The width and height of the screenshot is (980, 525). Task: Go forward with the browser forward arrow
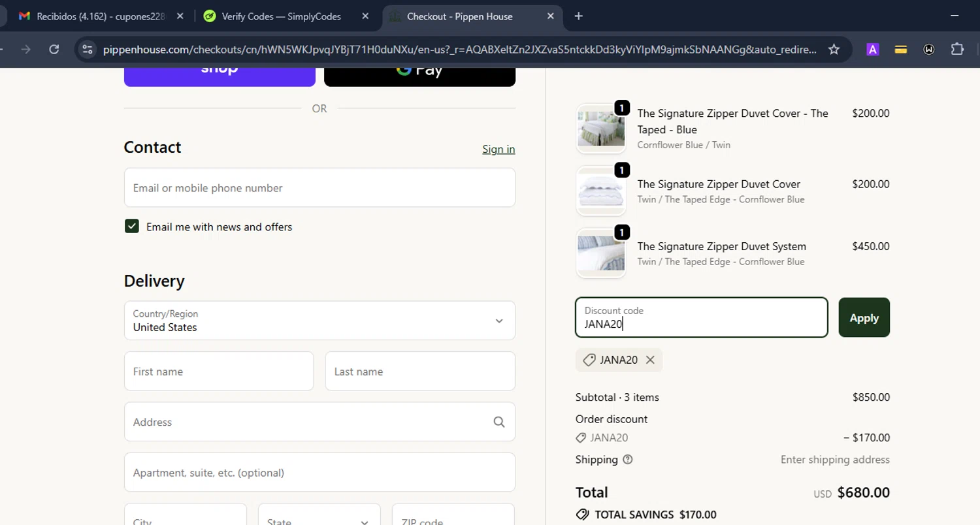(x=26, y=50)
